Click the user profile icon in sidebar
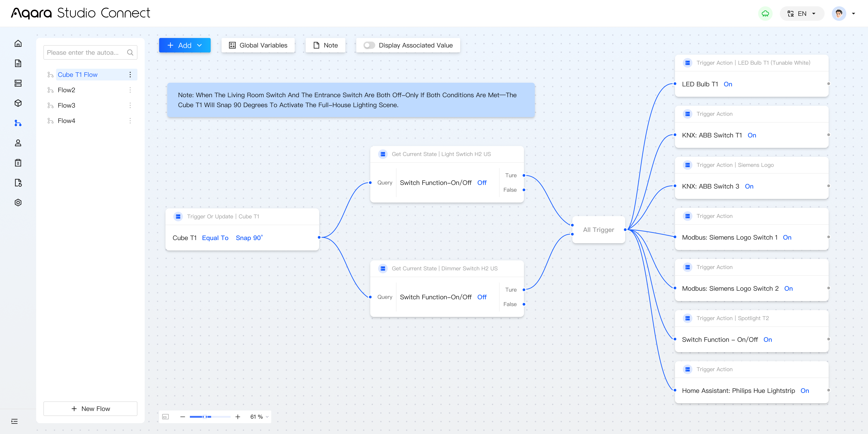This screenshot has width=868, height=434. point(18,143)
